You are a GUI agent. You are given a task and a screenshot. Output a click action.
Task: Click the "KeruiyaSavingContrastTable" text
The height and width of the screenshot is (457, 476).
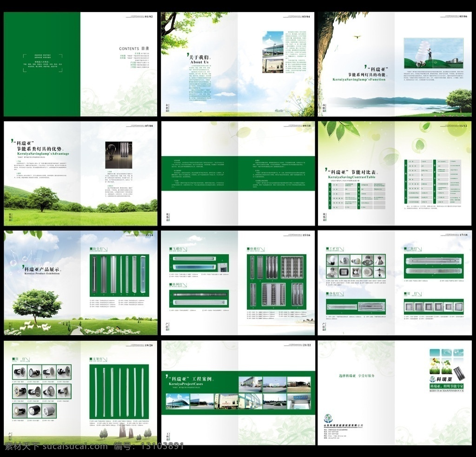(x=351, y=177)
